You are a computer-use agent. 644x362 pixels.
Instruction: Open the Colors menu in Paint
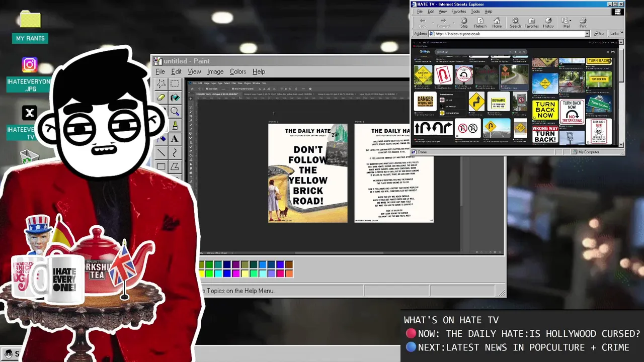tap(238, 71)
